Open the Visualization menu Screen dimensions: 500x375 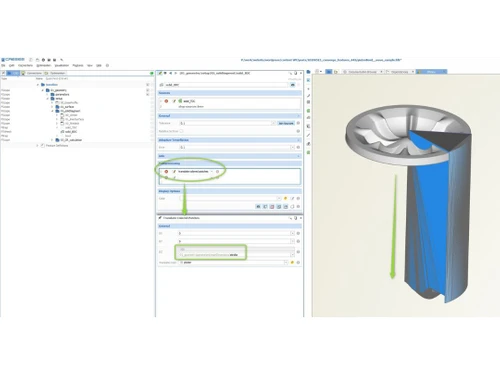tap(62, 65)
